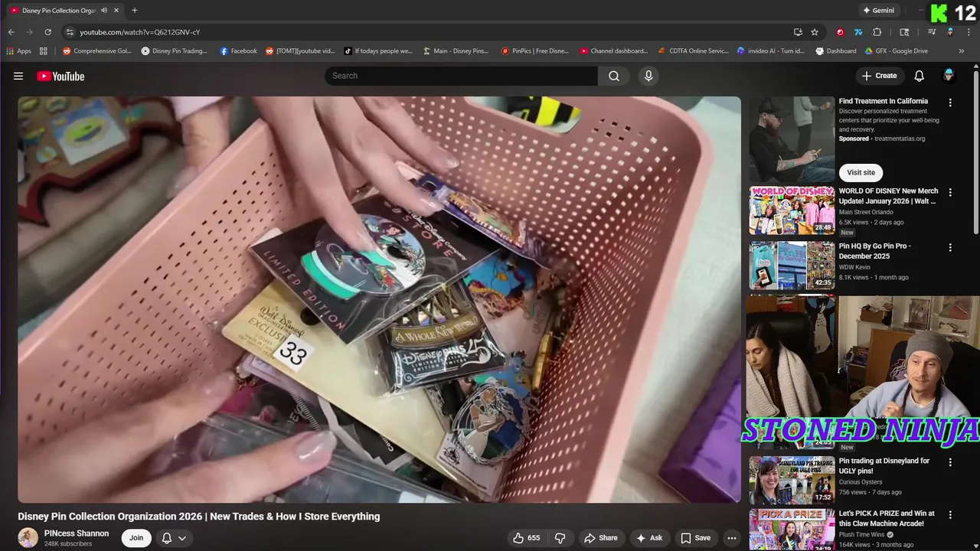Open YouTube notifications bell in header
The height and width of the screenshot is (551, 980).
pos(920,76)
